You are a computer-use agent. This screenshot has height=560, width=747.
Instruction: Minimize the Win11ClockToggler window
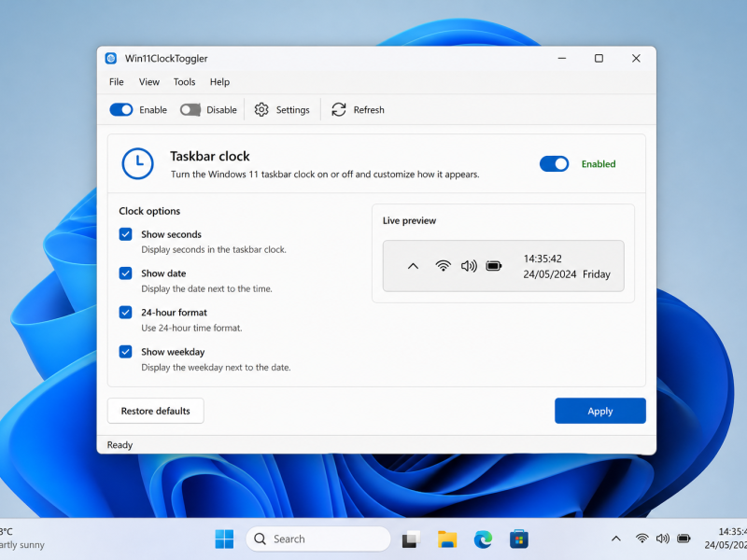(562, 58)
